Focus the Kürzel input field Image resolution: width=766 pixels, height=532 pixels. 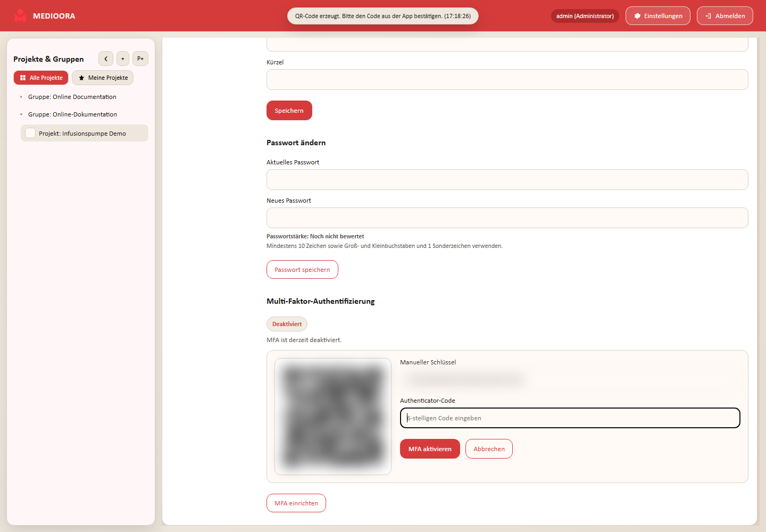click(507, 80)
